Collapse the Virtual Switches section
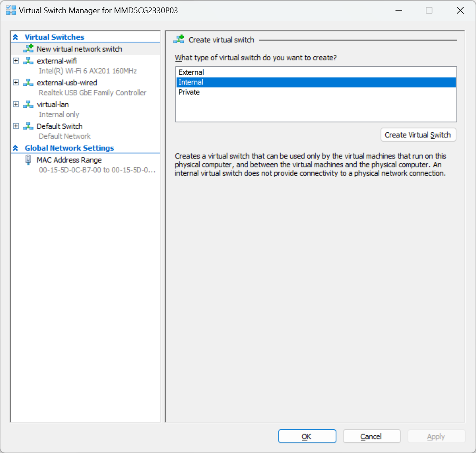Screen dimensions: 476x453 [x=16, y=37]
